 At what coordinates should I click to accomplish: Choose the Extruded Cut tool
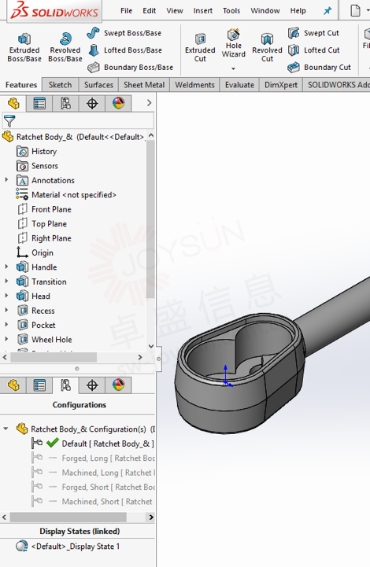click(200, 48)
